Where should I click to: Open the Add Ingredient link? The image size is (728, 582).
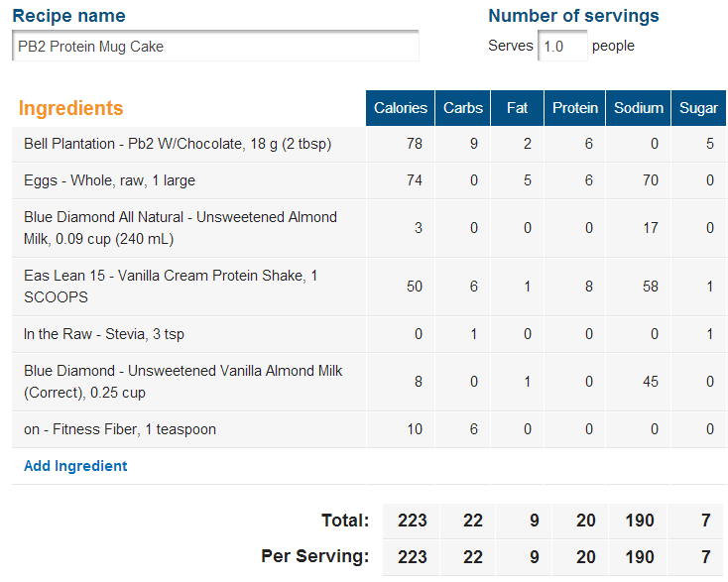click(75, 466)
